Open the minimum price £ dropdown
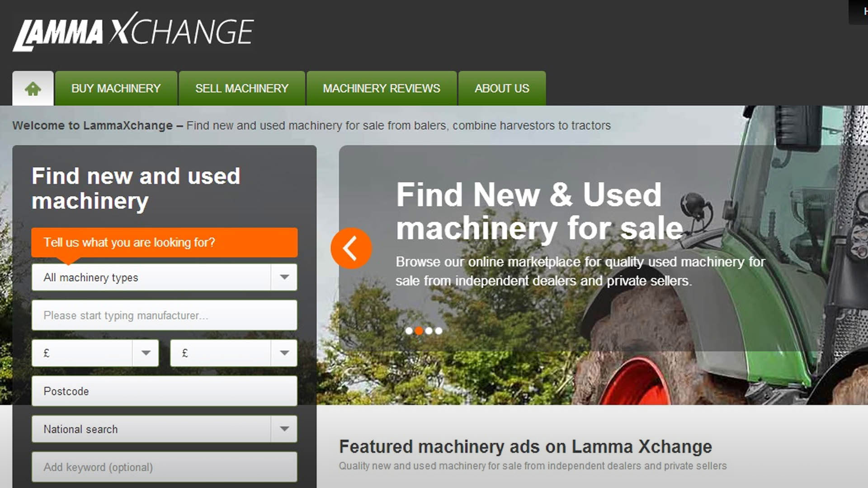This screenshot has height=488, width=868. [95, 353]
